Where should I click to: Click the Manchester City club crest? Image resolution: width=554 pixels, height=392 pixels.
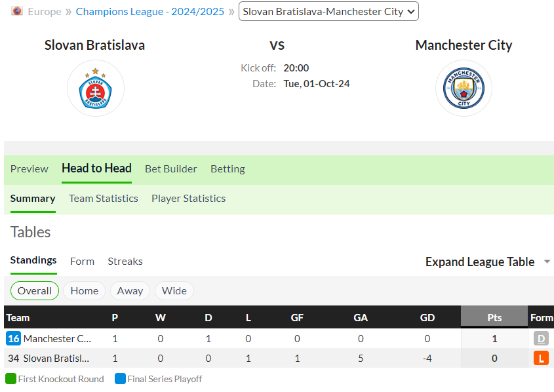[x=464, y=88]
